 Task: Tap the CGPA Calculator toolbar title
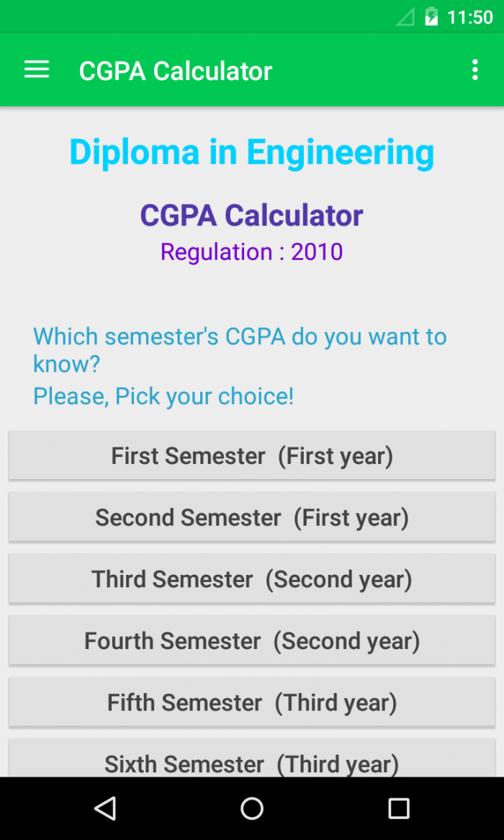[176, 71]
